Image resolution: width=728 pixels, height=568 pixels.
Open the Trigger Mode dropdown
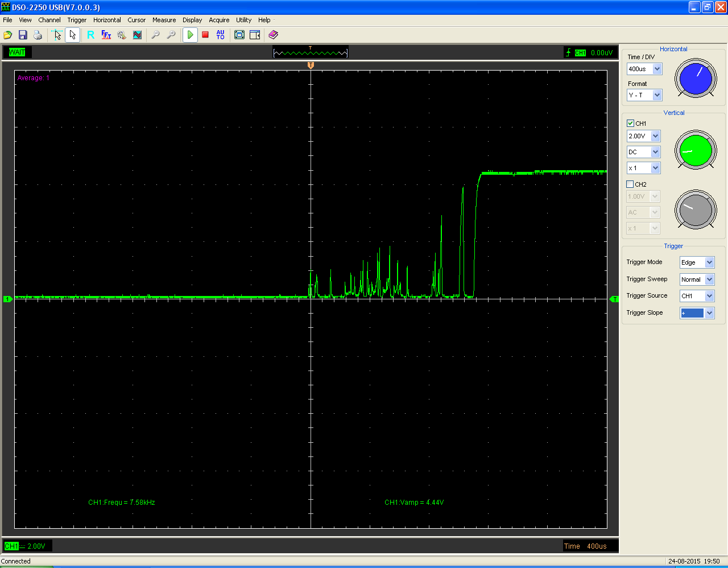tap(709, 262)
